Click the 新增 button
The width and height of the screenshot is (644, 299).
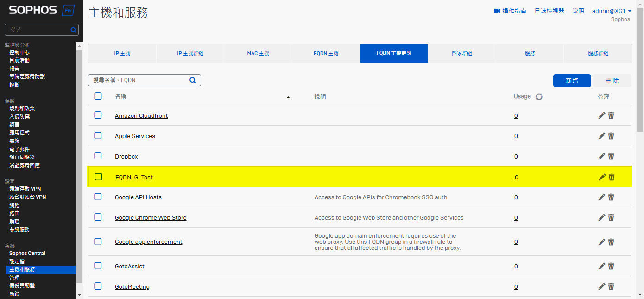pos(572,81)
